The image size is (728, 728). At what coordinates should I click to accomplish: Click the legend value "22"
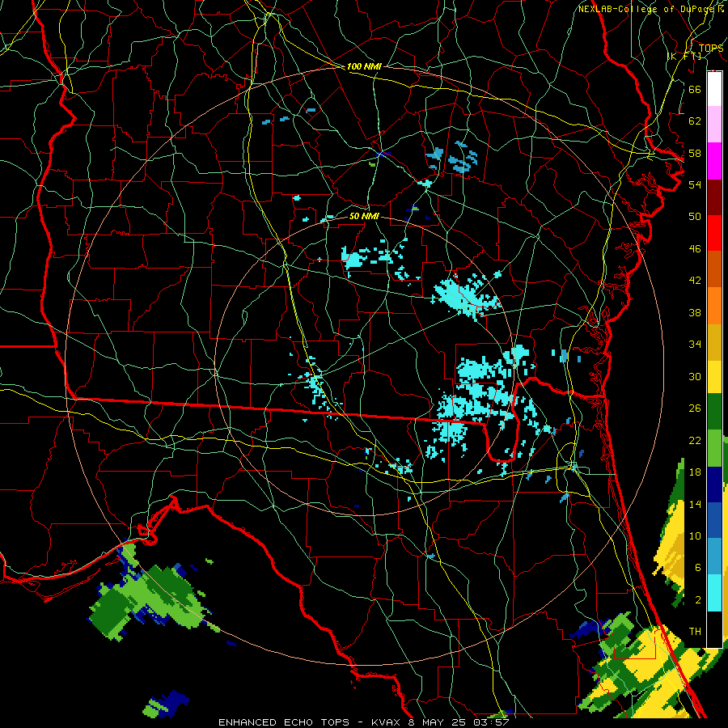point(695,440)
